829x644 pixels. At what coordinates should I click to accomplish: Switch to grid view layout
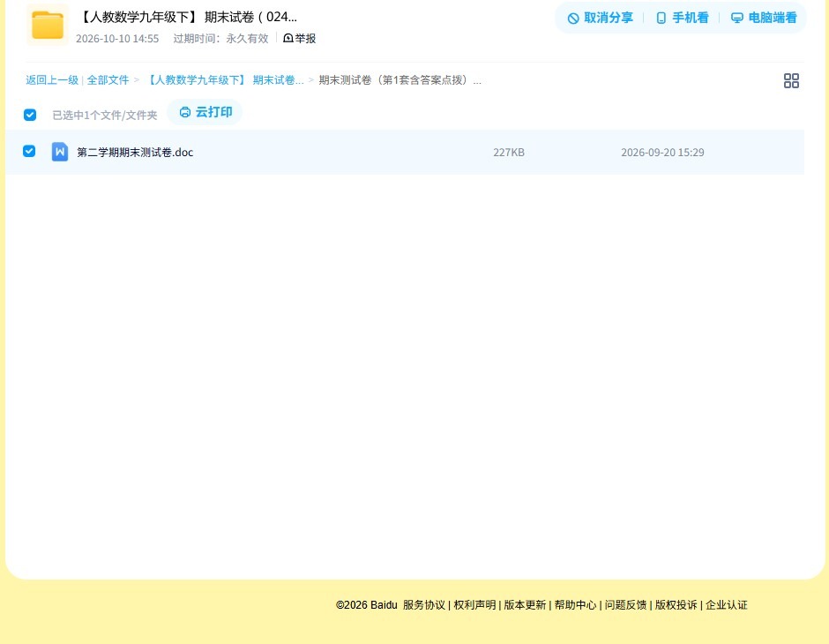coord(791,81)
